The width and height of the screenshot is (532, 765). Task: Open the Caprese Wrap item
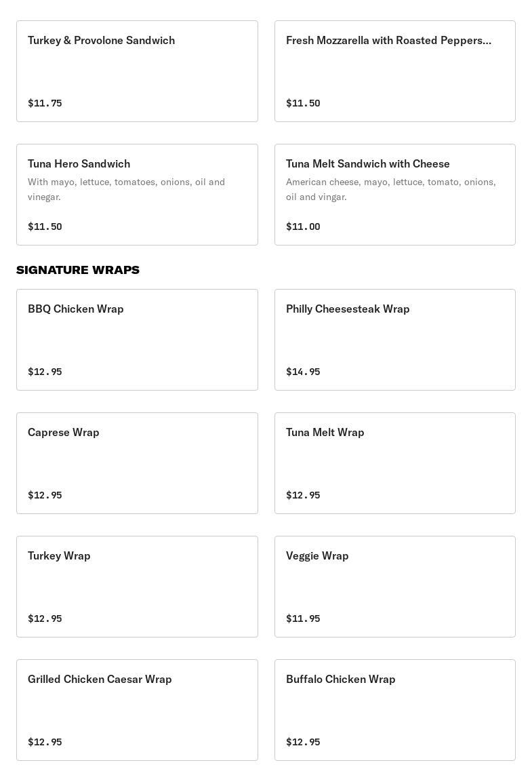click(x=137, y=463)
